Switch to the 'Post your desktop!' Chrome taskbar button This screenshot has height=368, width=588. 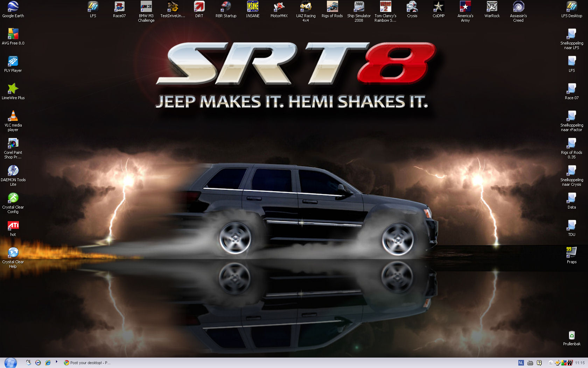87,363
